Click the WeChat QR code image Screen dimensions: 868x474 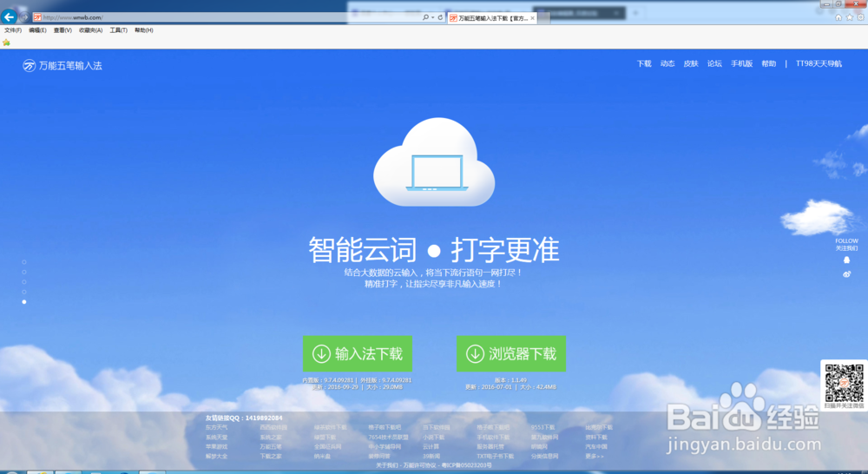845,383
